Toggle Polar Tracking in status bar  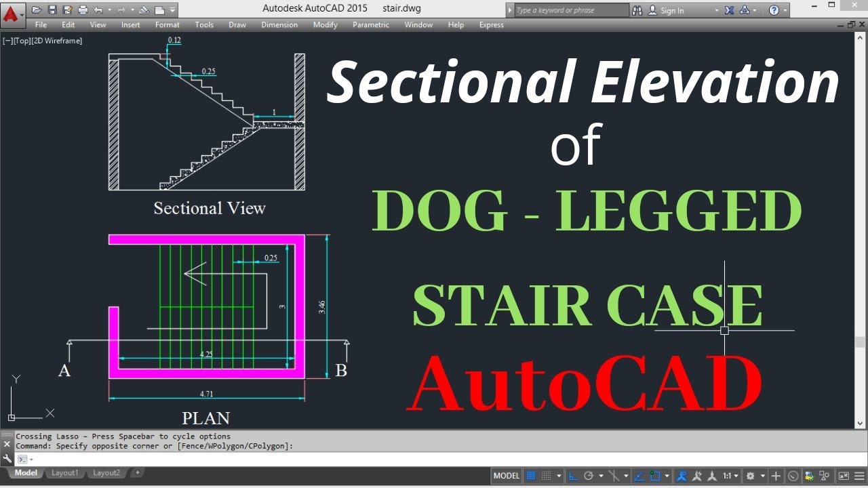(x=589, y=476)
